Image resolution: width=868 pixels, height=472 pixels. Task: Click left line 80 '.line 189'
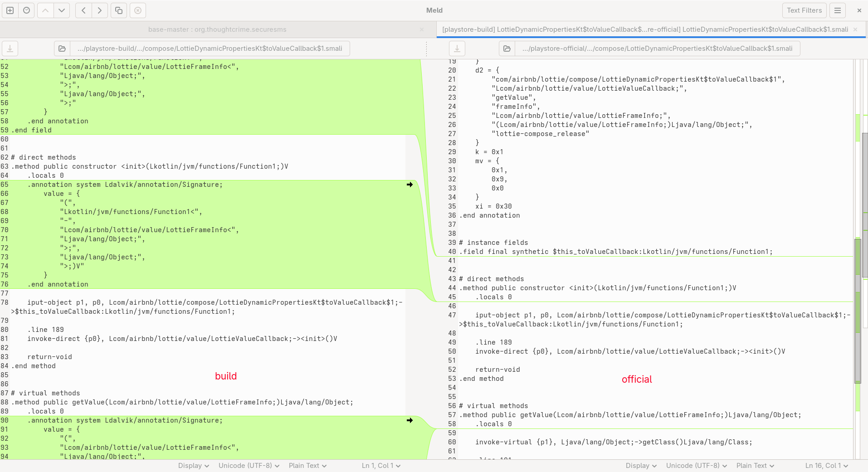point(45,330)
